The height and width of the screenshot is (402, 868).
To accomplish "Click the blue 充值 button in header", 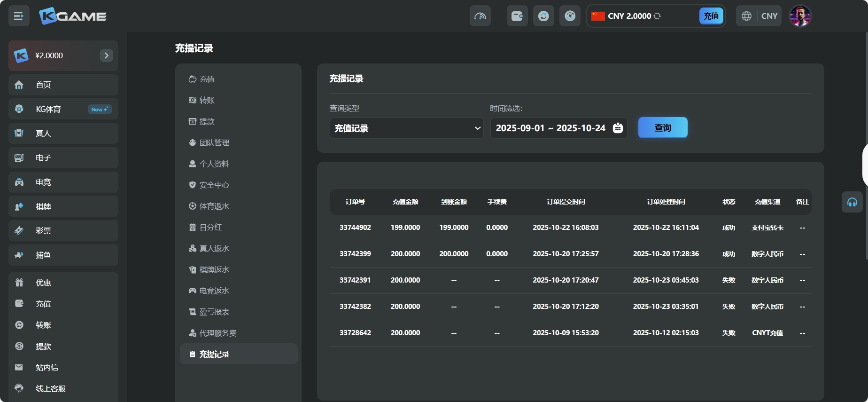I will pos(711,16).
